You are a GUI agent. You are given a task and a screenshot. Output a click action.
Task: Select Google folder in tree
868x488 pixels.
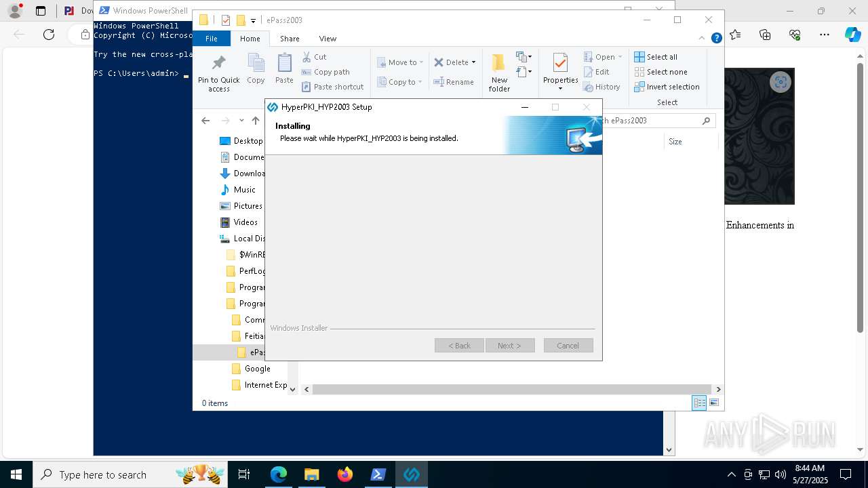(x=251, y=369)
